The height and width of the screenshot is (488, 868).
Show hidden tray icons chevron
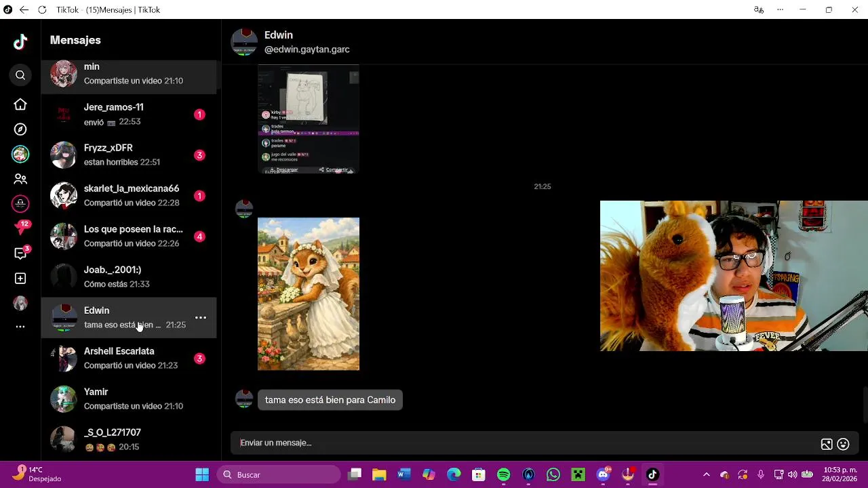(707, 474)
